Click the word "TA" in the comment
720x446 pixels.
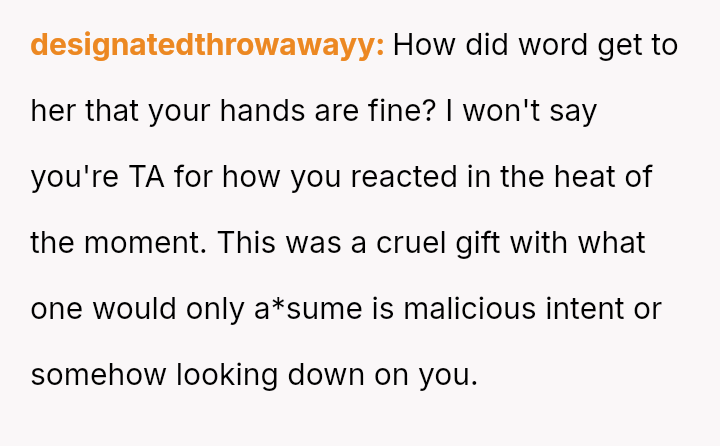tap(148, 177)
